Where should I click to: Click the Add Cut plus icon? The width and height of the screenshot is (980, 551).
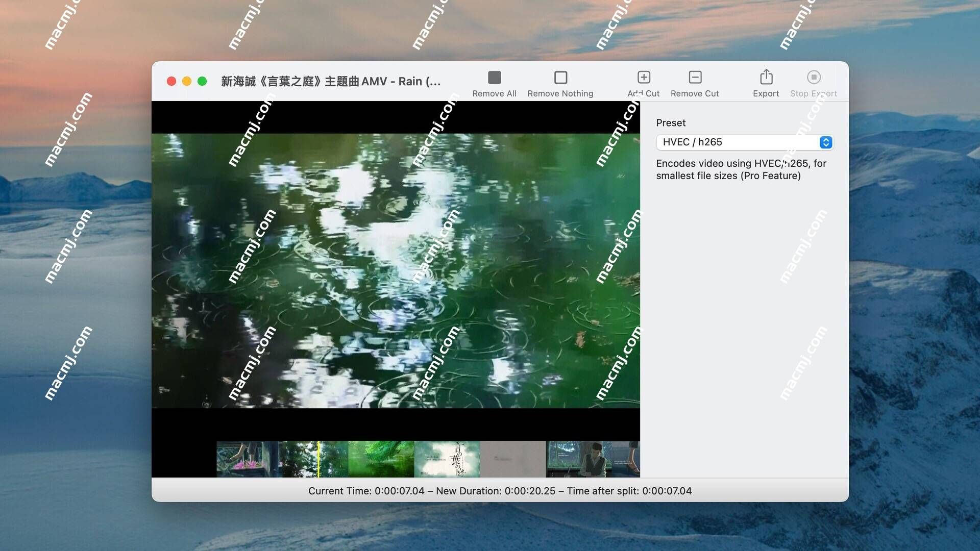[644, 77]
